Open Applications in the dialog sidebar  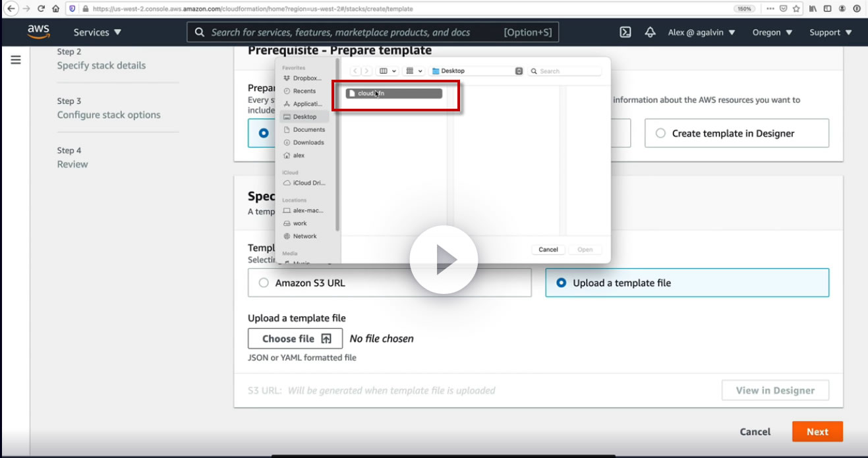[x=303, y=104]
